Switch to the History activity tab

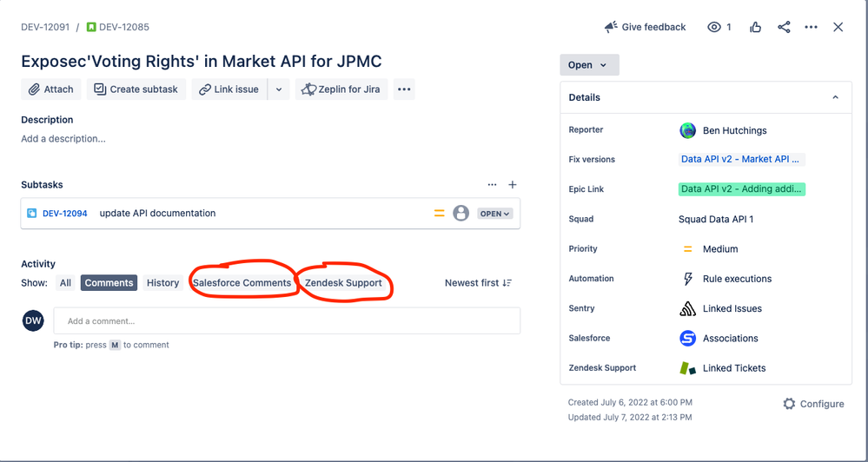[162, 283]
